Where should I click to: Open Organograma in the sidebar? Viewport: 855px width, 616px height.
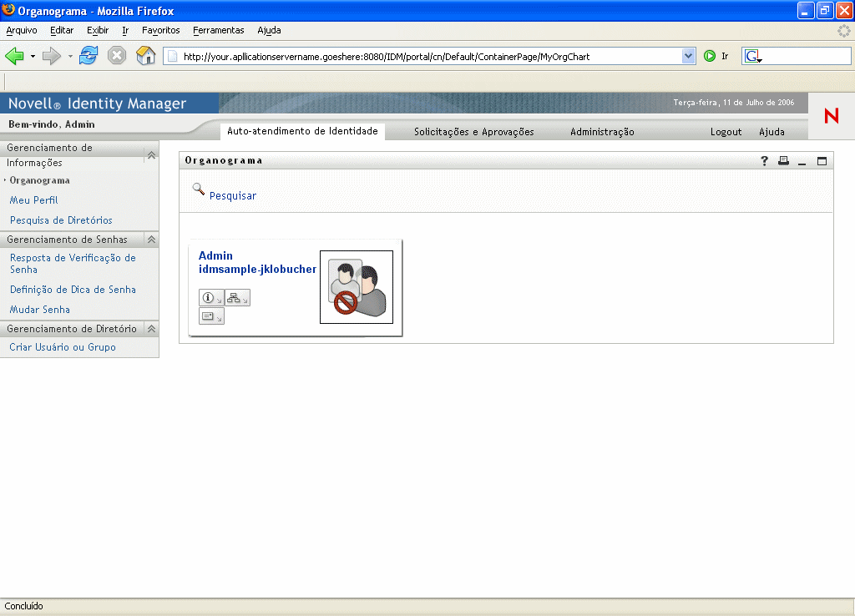pos(40,180)
